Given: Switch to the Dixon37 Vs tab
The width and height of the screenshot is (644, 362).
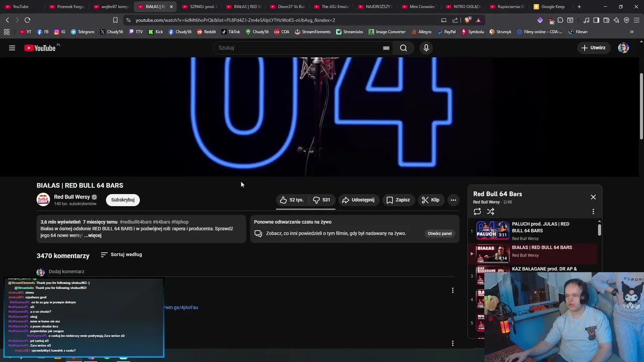Looking at the screenshot, I should click(x=287, y=7).
